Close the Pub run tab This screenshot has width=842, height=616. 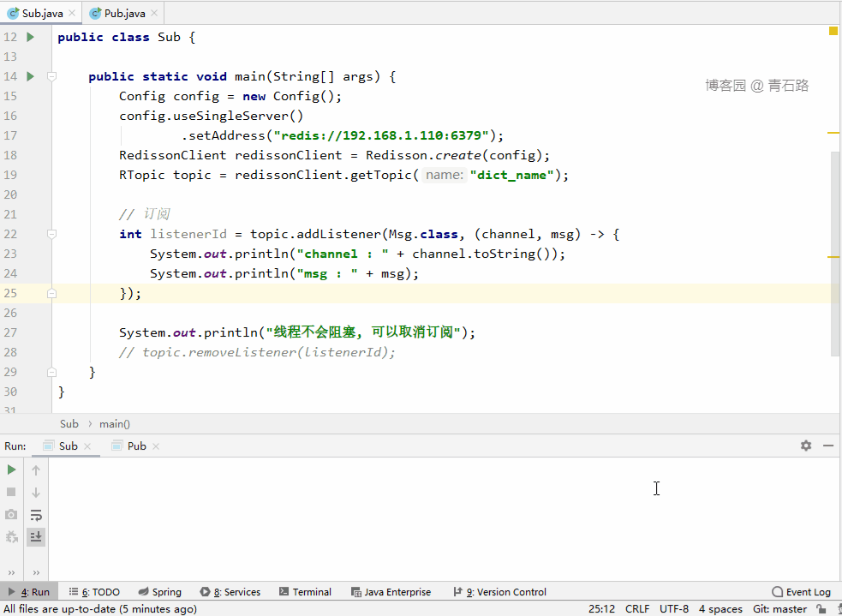tap(156, 446)
